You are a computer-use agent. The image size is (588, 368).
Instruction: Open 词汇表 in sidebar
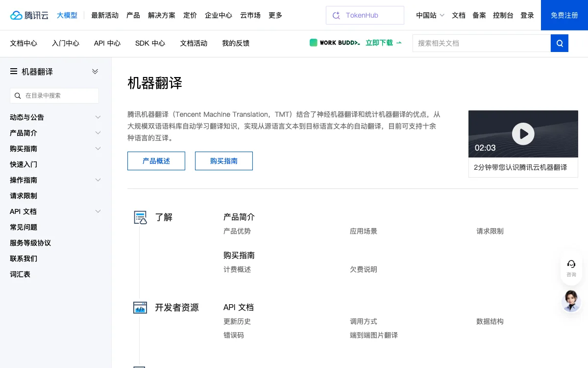20,274
